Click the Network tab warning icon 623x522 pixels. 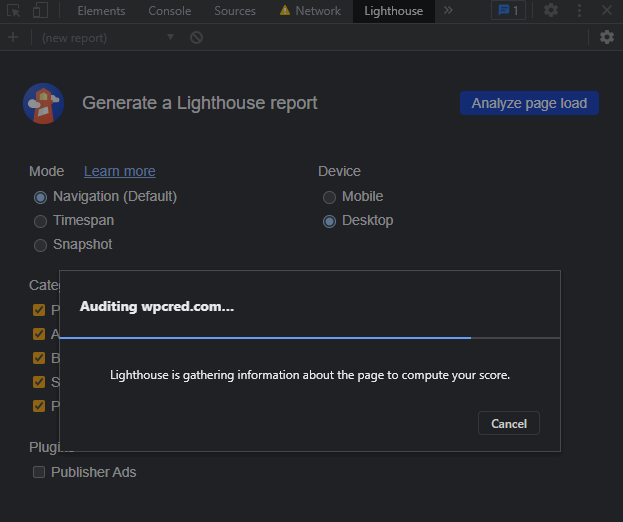tap(285, 10)
